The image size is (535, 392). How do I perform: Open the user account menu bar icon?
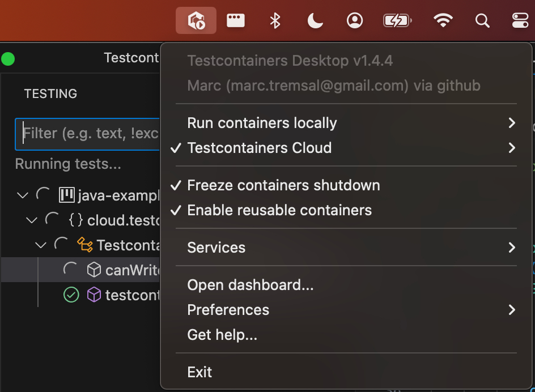tap(355, 20)
